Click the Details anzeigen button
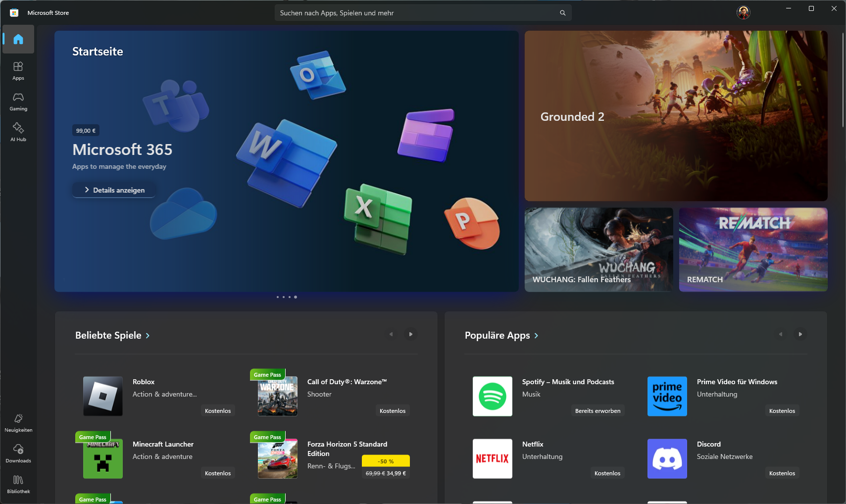The height and width of the screenshot is (504, 846). click(114, 190)
